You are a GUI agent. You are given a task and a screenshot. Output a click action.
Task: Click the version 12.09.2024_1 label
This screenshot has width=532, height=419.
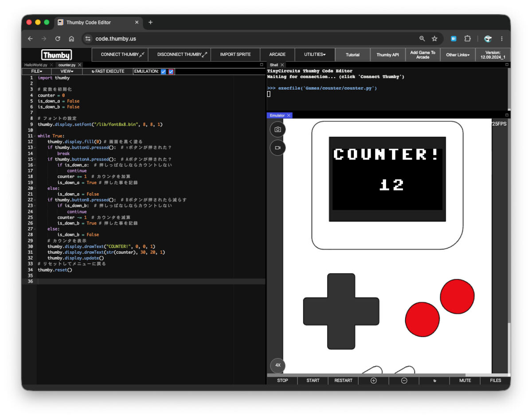[493, 55]
